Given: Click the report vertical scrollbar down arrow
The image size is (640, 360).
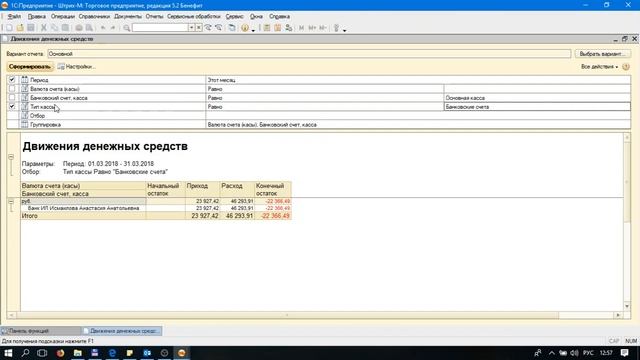Looking at the screenshot, I should tap(627, 307).
